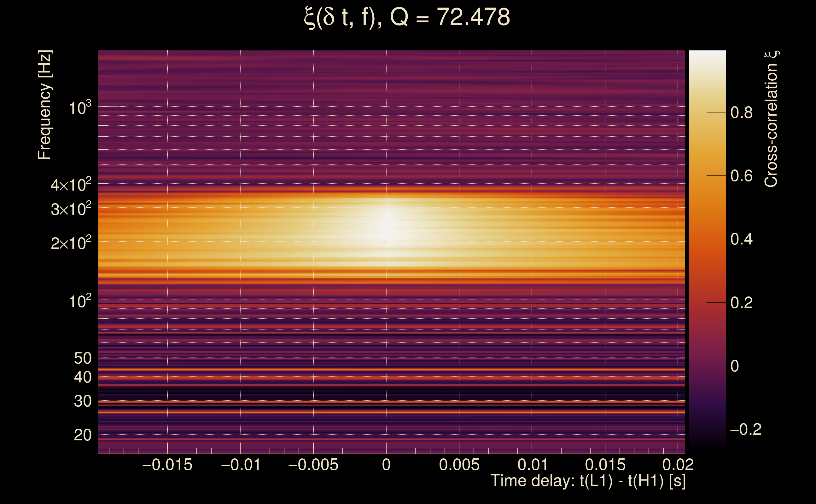The height and width of the screenshot is (504, 816).
Task: Click the y-axis tick label 2×10²
Action: coord(71,243)
